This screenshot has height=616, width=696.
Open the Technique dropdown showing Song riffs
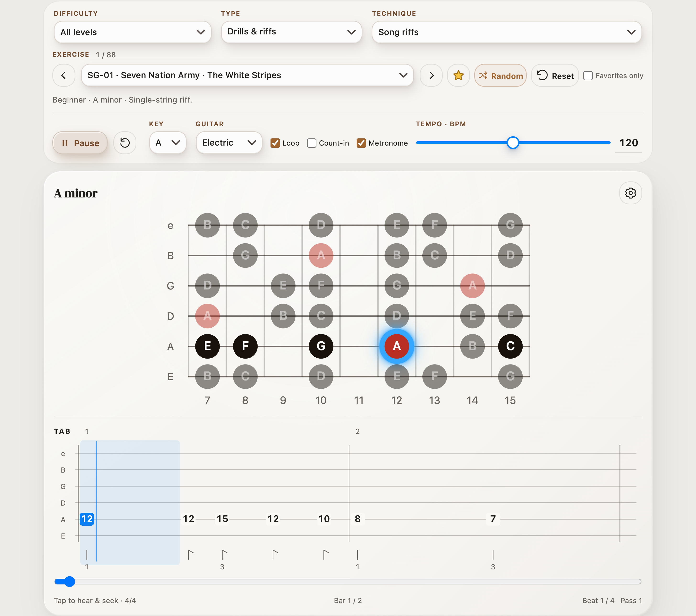click(x=507, y=32)
